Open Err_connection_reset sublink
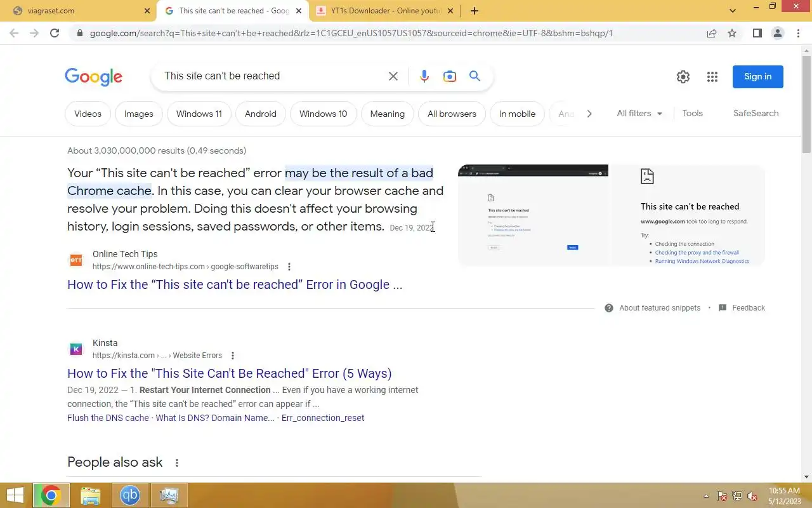812x508 pixels. point(323,418)
